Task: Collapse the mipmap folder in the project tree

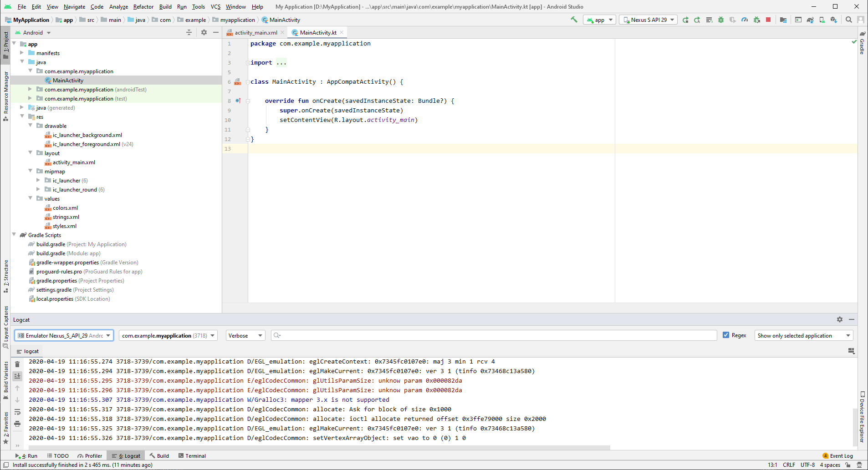Action: pyautogui.click(x=31, y=171)
